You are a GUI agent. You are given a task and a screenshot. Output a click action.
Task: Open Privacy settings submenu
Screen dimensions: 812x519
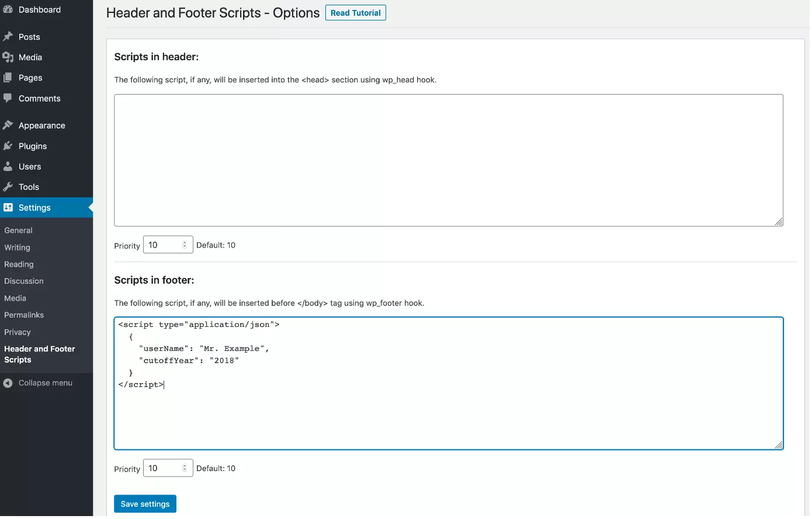tap(18, 332)
